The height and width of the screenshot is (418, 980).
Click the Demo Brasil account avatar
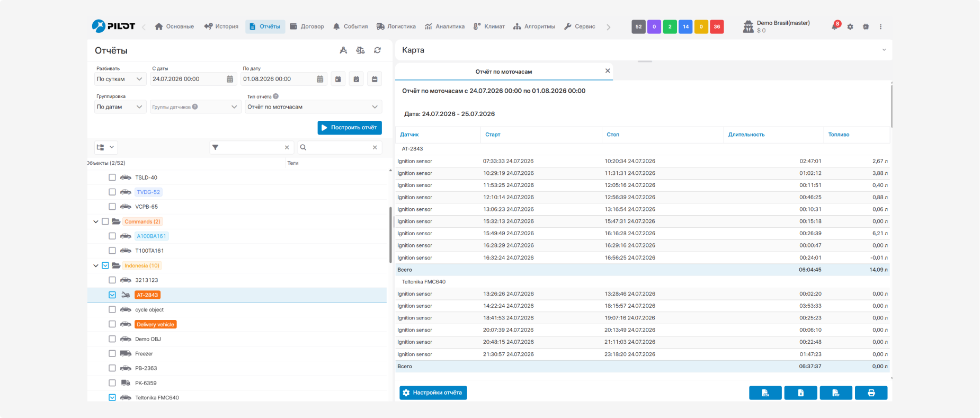click(x=748, y=26)
